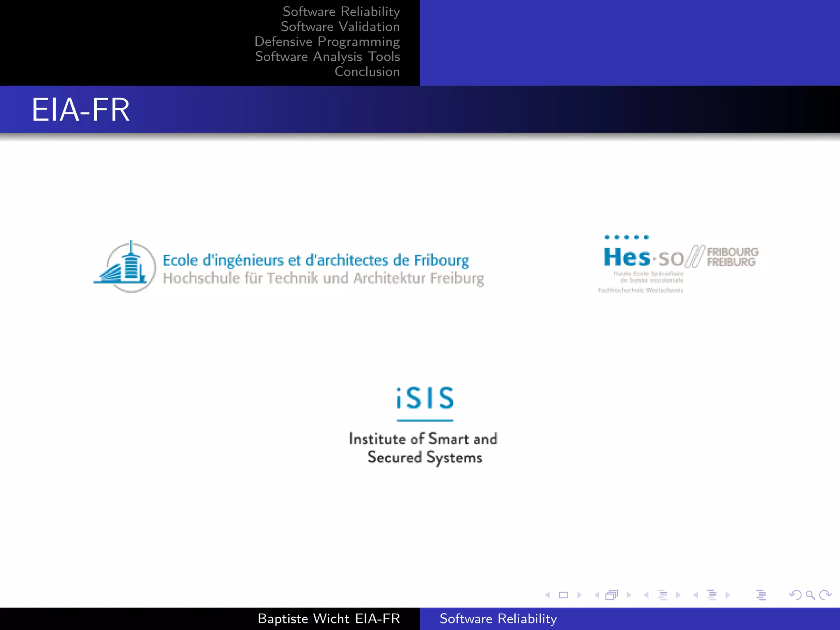This screenshot has width=840, height=630.
Task: Click the go back curved arrow
Action: 795,595
